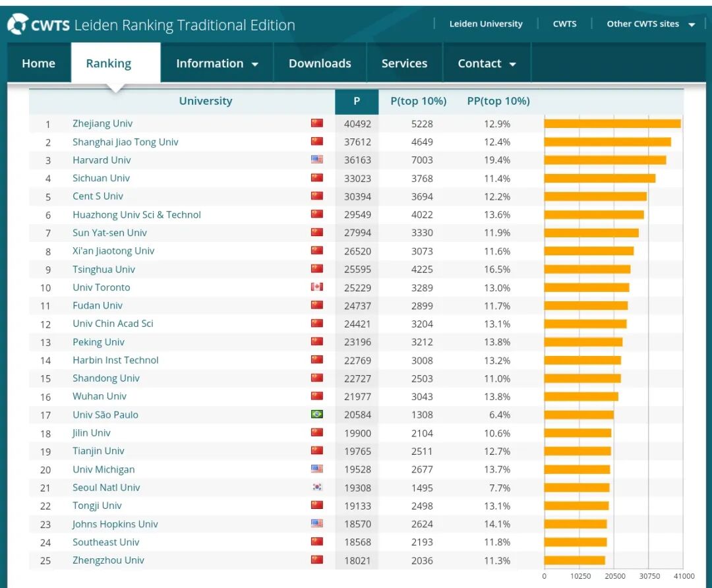712x588 pixels.
Task: Open Harbin Inst Technol link
Action: [115, 360]
